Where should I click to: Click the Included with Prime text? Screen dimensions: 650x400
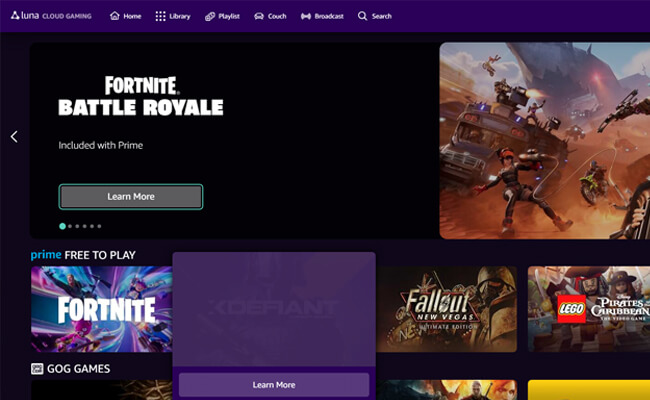[x=101, y=145]
